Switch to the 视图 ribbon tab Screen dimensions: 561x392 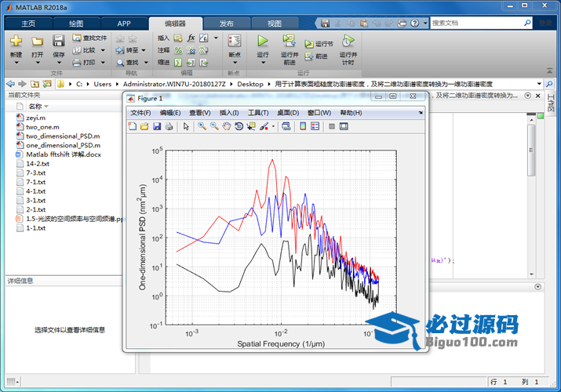click(x=275, y=24)
